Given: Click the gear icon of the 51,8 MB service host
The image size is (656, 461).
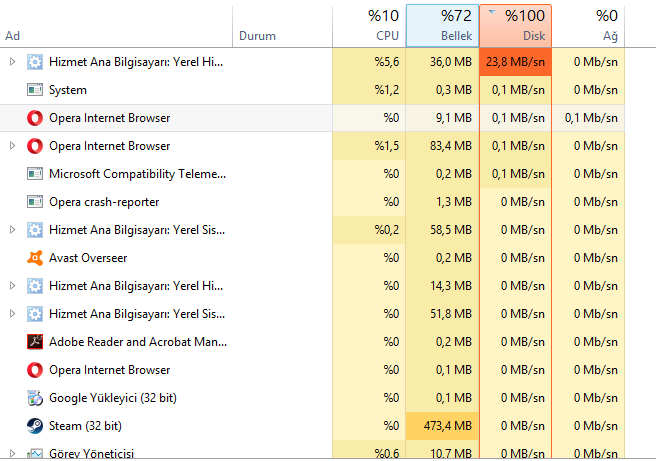Looking at the screenshot, I should (x=35, y=314).
